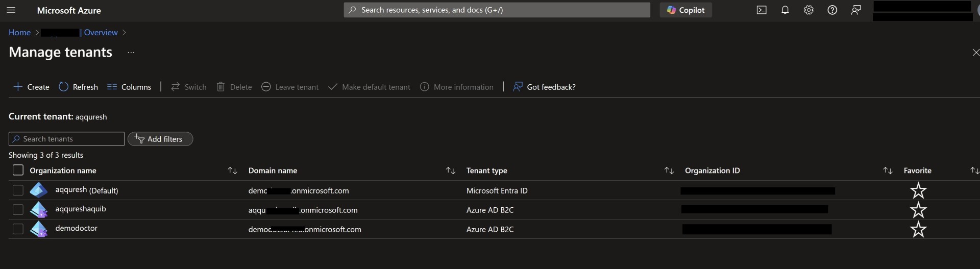The width and height of the screenshot is (980, 269).
Task: Click Create in the command bar
Action: (x=31, y=87)
